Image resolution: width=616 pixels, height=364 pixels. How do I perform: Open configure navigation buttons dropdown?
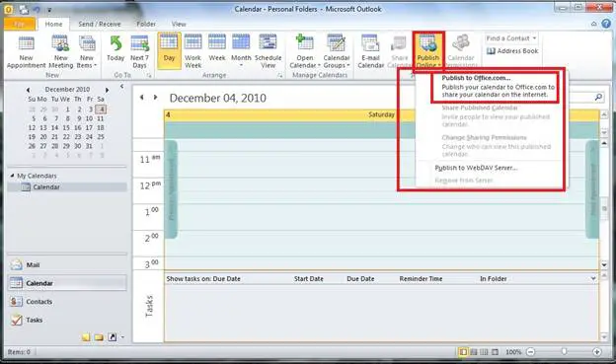coord(122,337)
